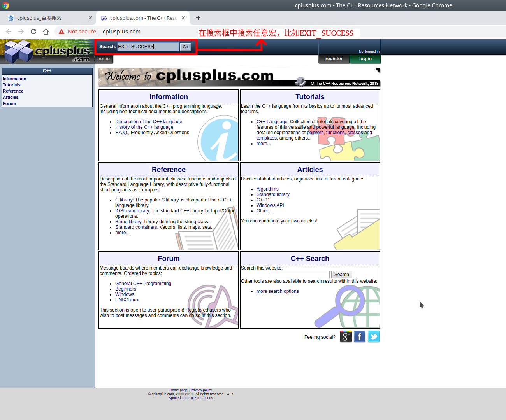Click the C++ Search button
The image size is (506, 420).
341,275
